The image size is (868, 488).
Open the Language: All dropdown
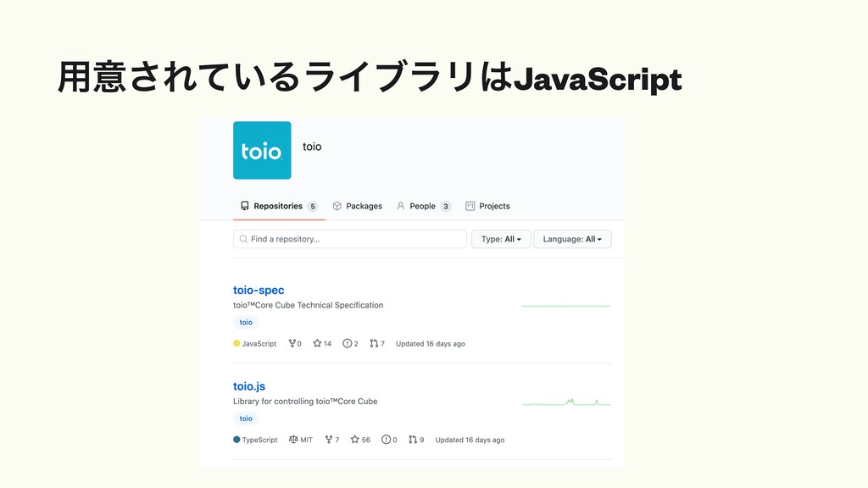pyautogui.click(x=572, y=239)
